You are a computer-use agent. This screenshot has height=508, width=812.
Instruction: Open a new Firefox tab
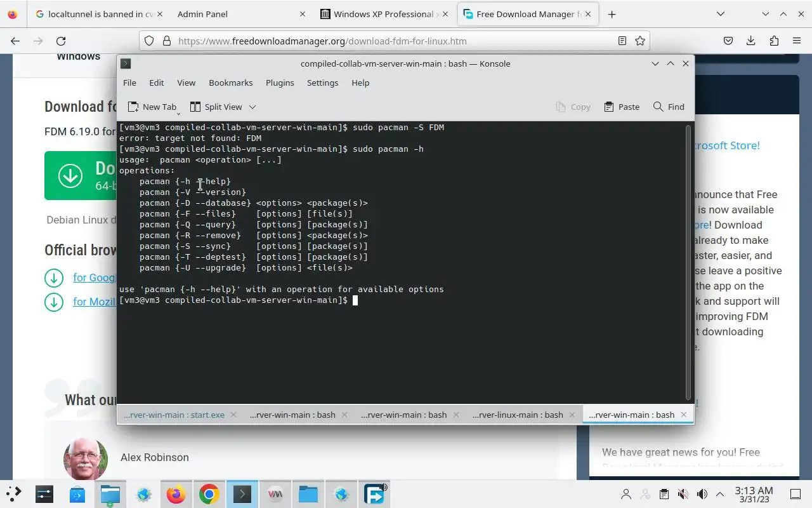(612, 14)
